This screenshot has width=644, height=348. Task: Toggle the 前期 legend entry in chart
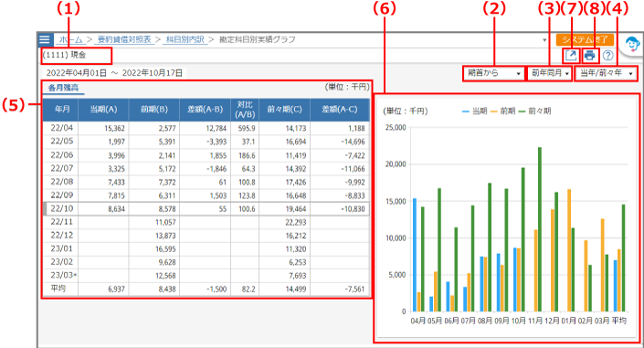coord(502,111)
